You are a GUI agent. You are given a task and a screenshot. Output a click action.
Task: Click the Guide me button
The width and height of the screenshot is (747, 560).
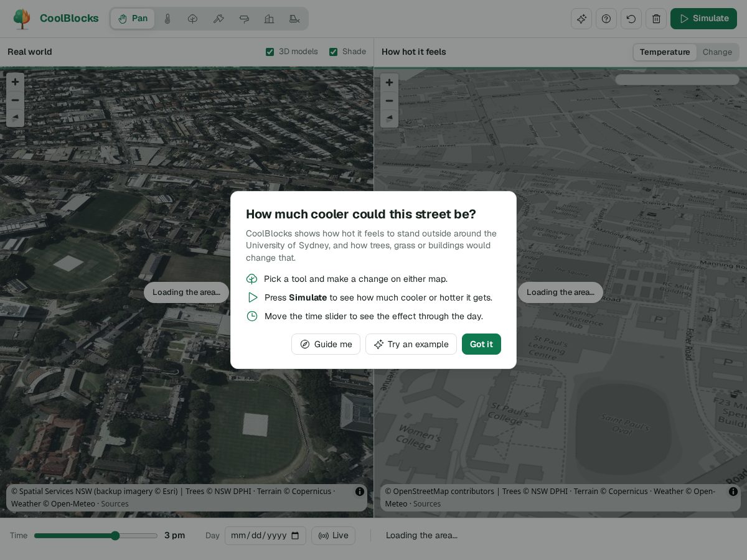(326, 344)
